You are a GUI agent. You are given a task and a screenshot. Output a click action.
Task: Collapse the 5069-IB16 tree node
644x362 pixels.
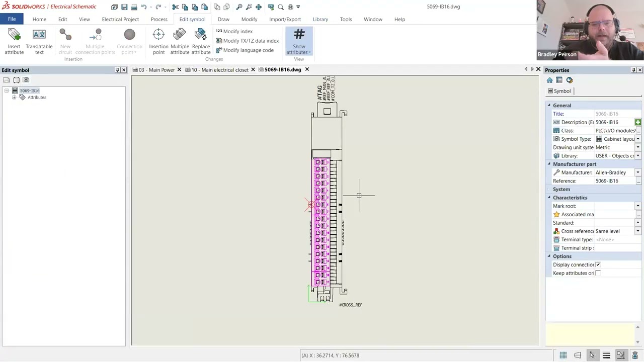[7, 90]
